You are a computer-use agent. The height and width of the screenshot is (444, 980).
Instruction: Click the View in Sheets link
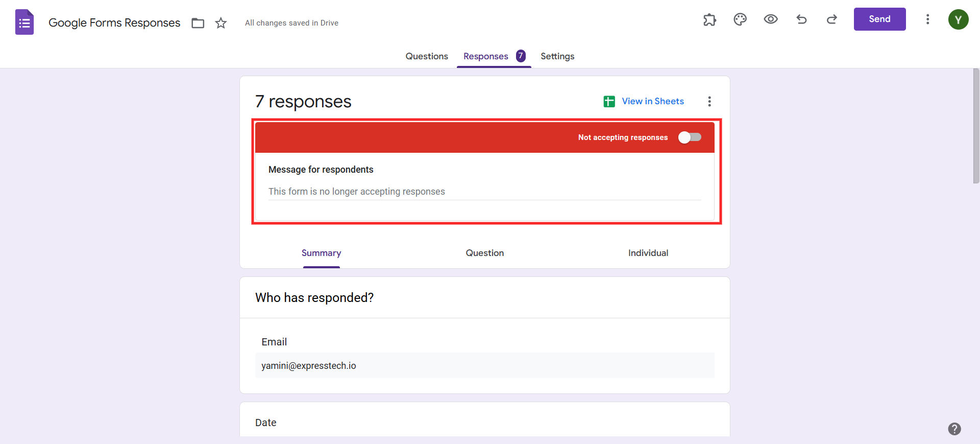click(652, 101)
